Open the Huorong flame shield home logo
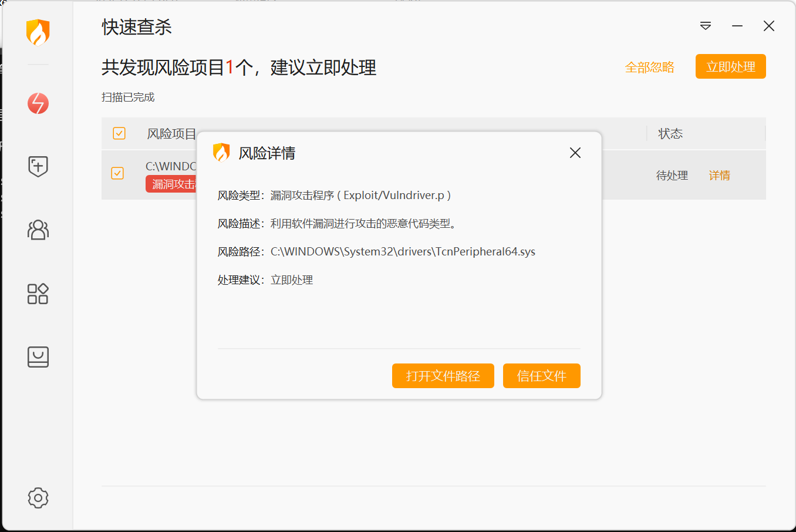This screenshot has width=796, height=532. tap(38, 33)
